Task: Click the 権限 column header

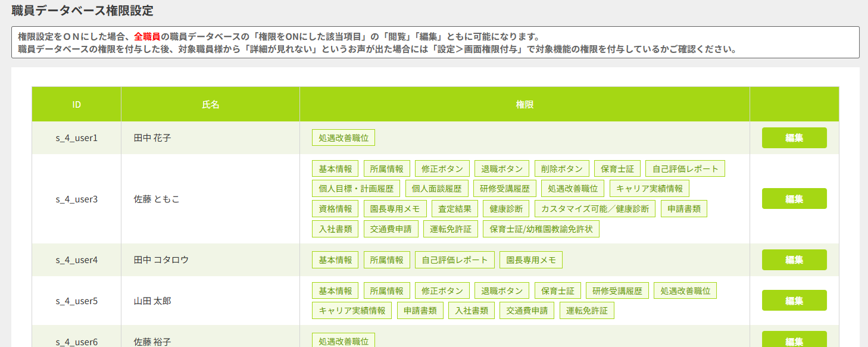Action: click(524, 104)
